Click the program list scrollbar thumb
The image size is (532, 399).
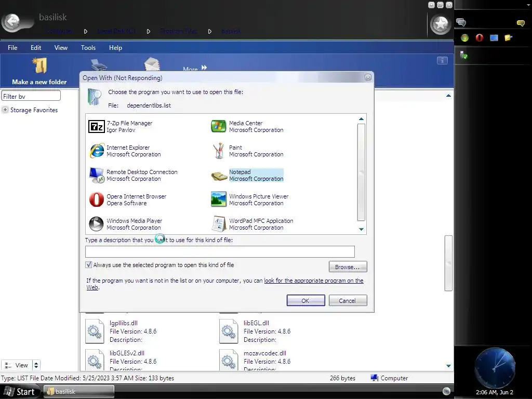click(362, 172)
